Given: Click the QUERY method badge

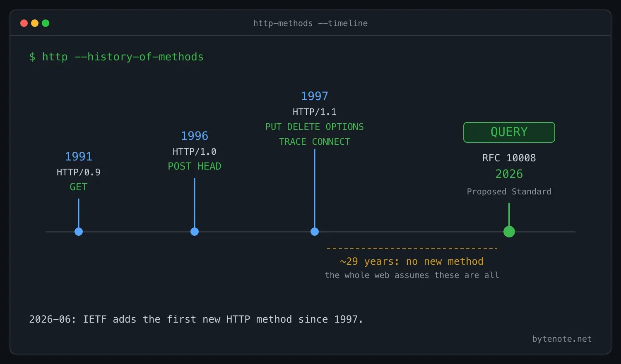Looking at the screenshot, I should click(509, 132).
